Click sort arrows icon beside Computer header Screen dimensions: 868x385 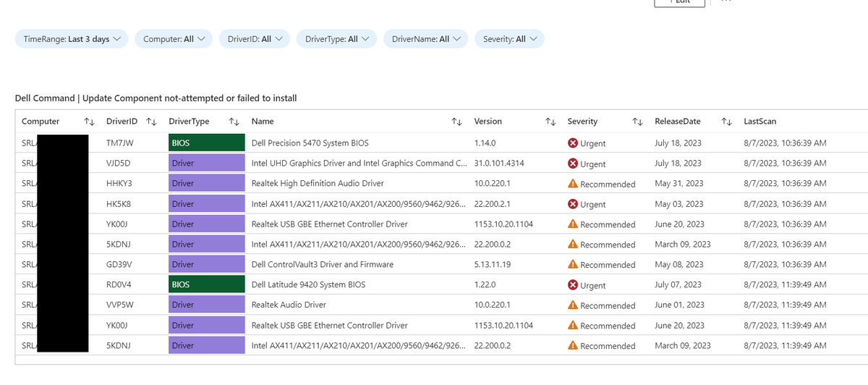[x=90, y=122]
